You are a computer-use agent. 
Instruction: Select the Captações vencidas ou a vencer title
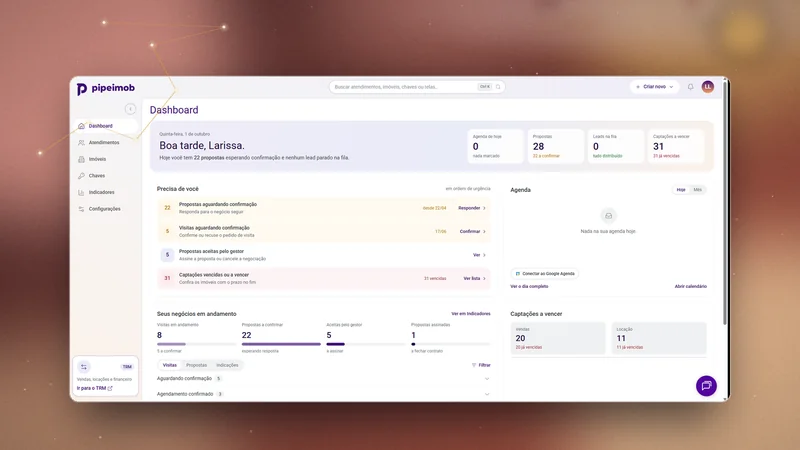point(214,274)
